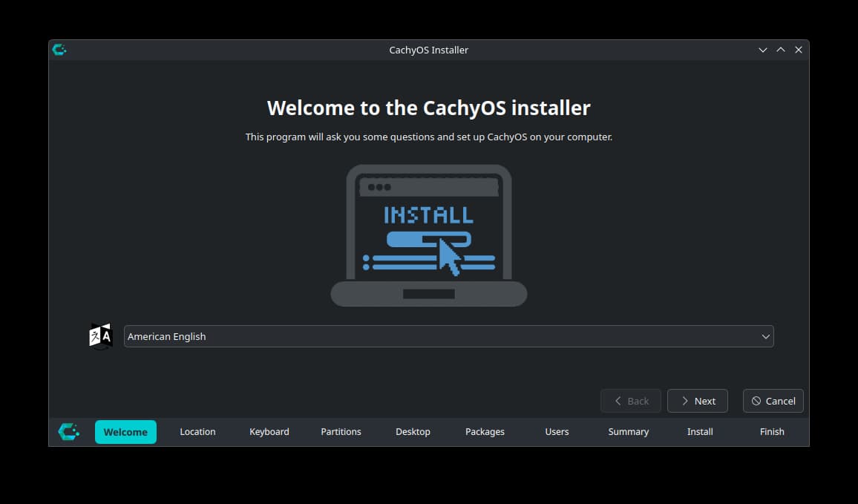
Task: Select the Welcome step
Action: pos(126,432)
